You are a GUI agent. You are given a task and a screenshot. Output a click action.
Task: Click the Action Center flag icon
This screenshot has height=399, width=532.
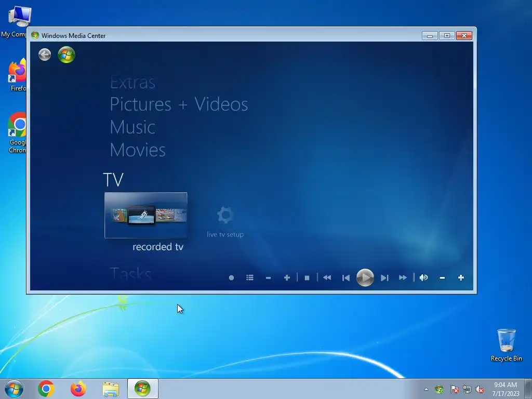pyautogui.click(x=454, y=389)
